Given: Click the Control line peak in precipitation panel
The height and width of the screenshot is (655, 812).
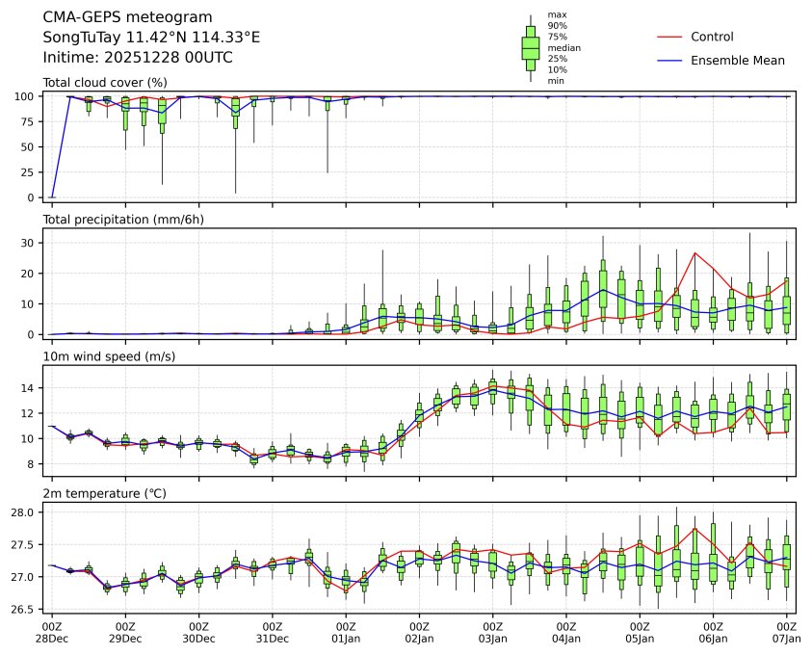Looking at the screenshot, I should [695, 253].
